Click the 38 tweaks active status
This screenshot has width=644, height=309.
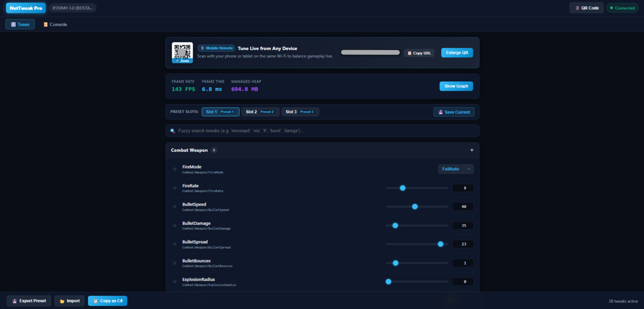623,301
